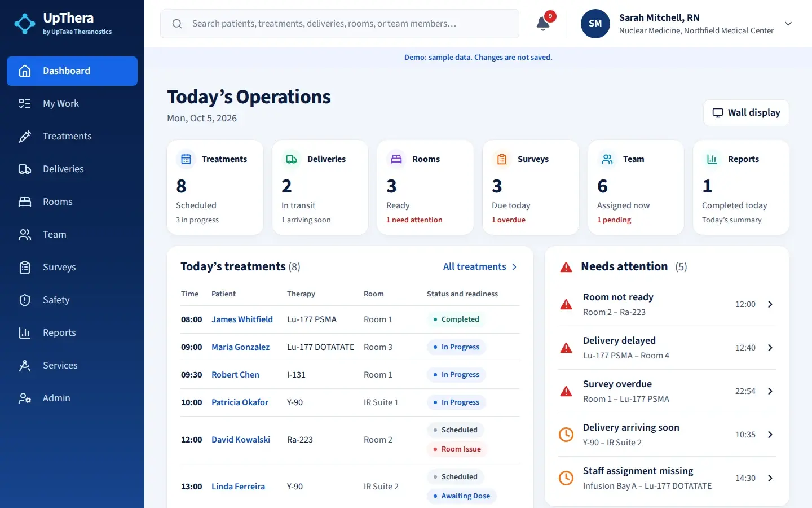Open patient Patricia Okafor
This screenshot has height=508, width=812.
coord(240,402)
